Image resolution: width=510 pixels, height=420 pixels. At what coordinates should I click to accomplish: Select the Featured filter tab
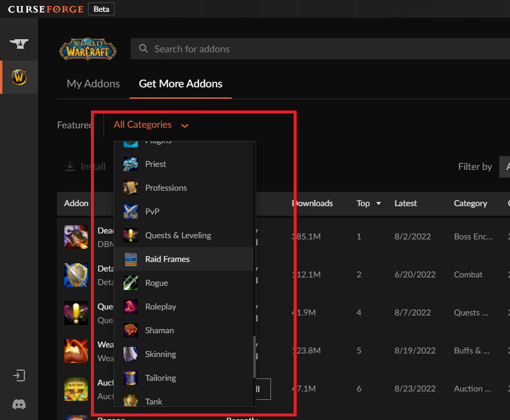[x=75, y=125]
